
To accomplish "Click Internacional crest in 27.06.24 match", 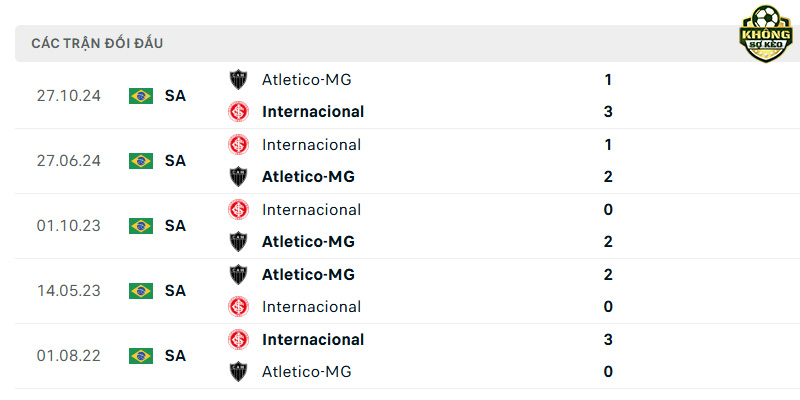I will coord(238,145).
